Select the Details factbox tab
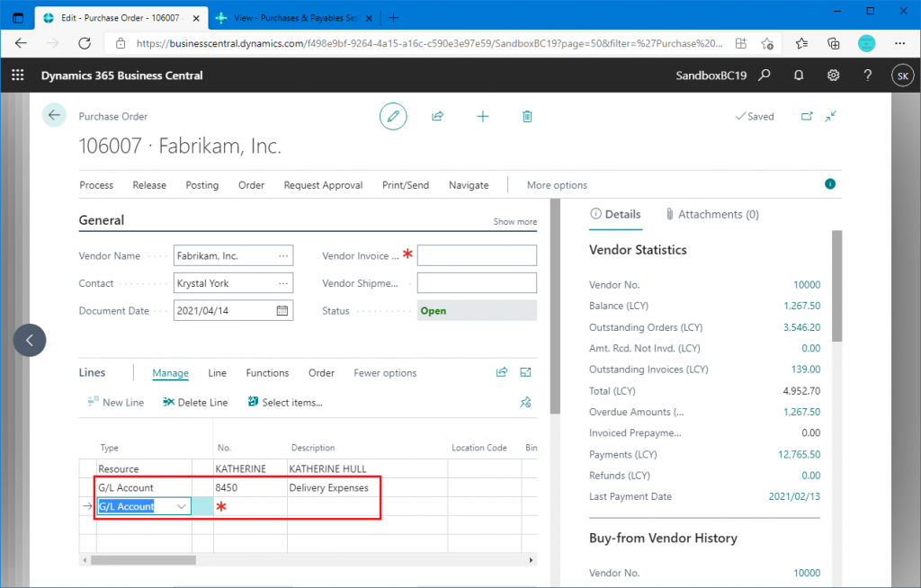Screen dimensions: 921x588 [x=615, y=214]
